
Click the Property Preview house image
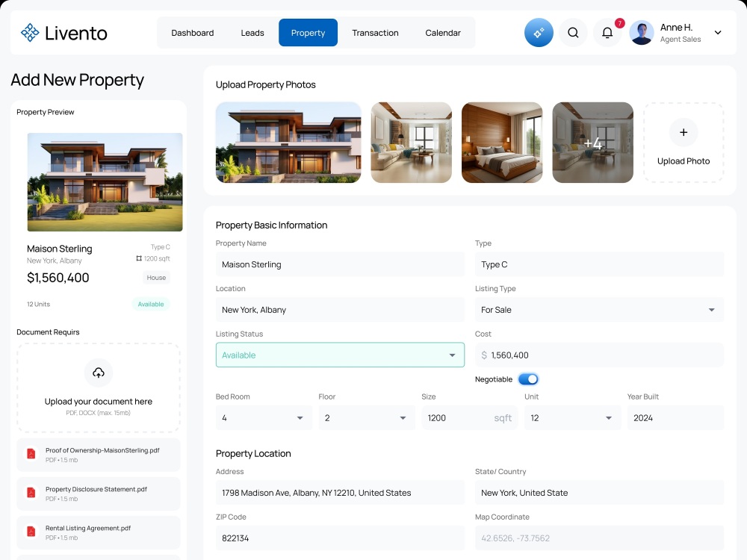pyautogui.click(x=105, y=182)
